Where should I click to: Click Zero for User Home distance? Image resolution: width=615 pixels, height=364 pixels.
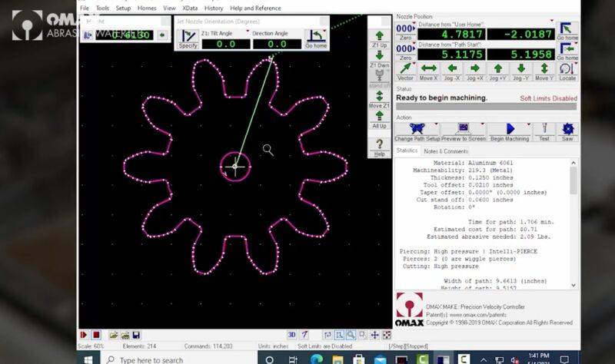[405, 36]
